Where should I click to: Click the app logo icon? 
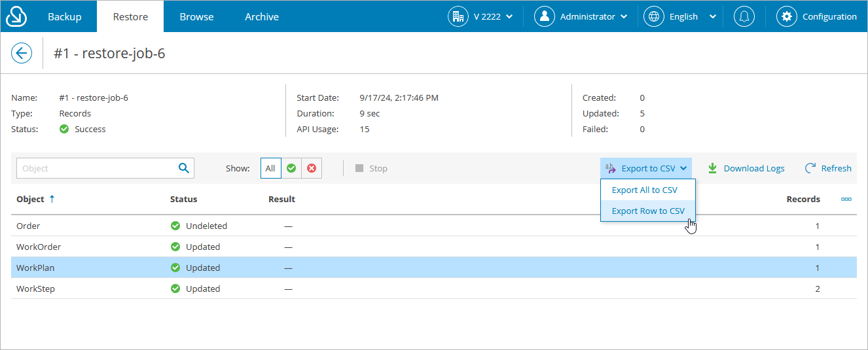tap(16, 16)
